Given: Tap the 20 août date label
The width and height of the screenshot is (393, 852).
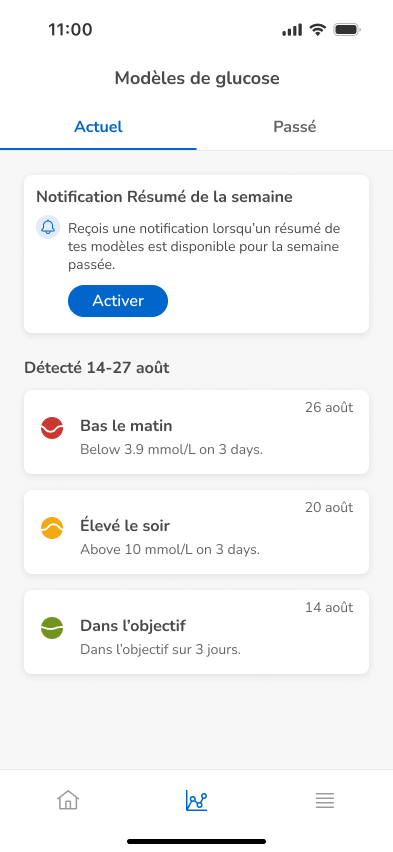Looking at the screenshot, I should coord(329,508).
